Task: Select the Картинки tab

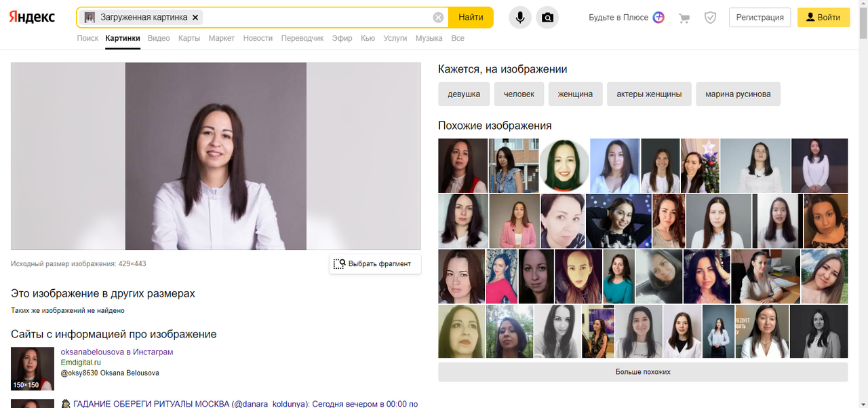Action: coord(123,38)
